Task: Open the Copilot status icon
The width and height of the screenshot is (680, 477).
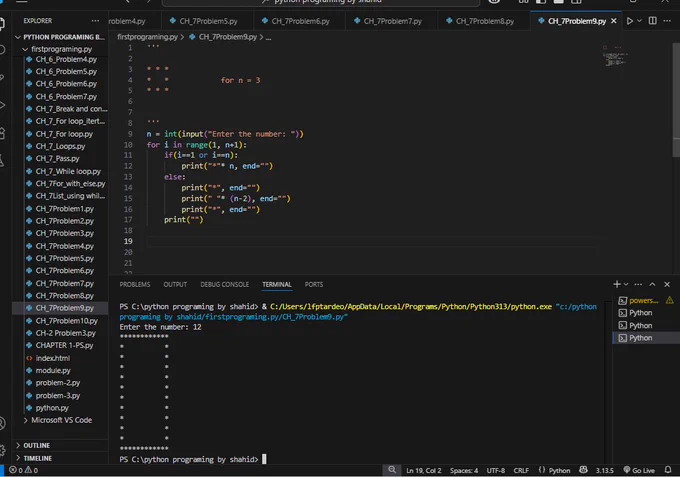Action: pos(583,470)
